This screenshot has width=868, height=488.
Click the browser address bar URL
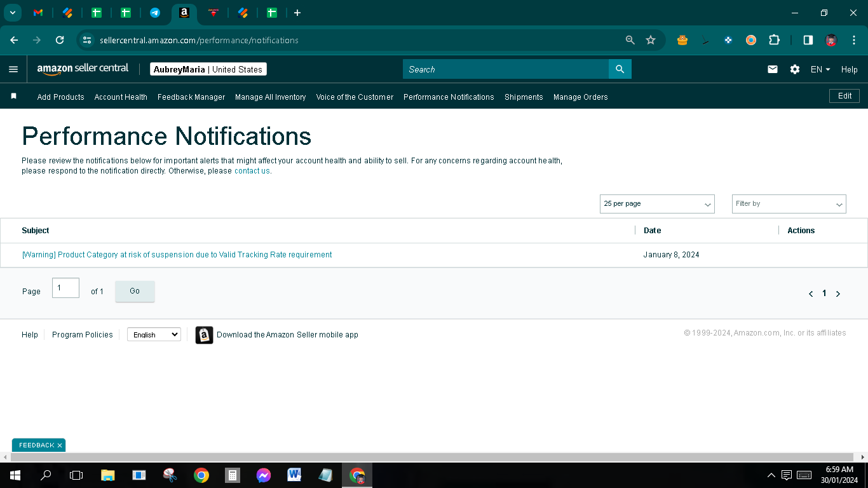[x=199, y=40]
